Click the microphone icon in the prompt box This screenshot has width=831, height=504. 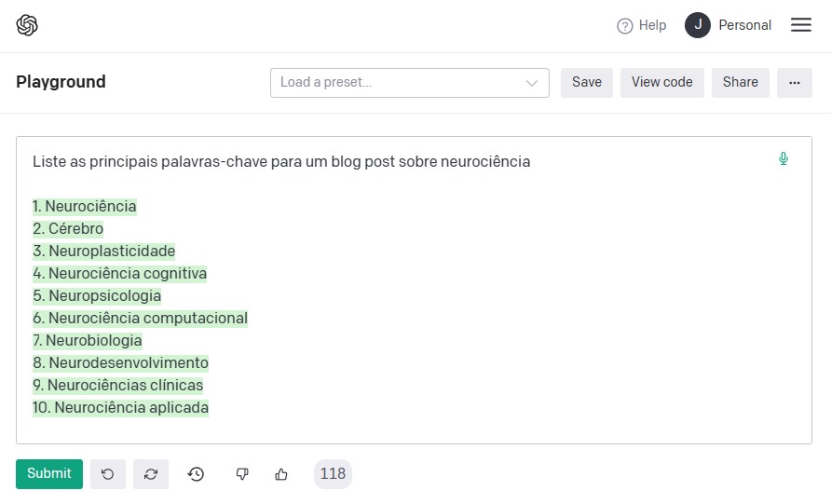point(783,159)
